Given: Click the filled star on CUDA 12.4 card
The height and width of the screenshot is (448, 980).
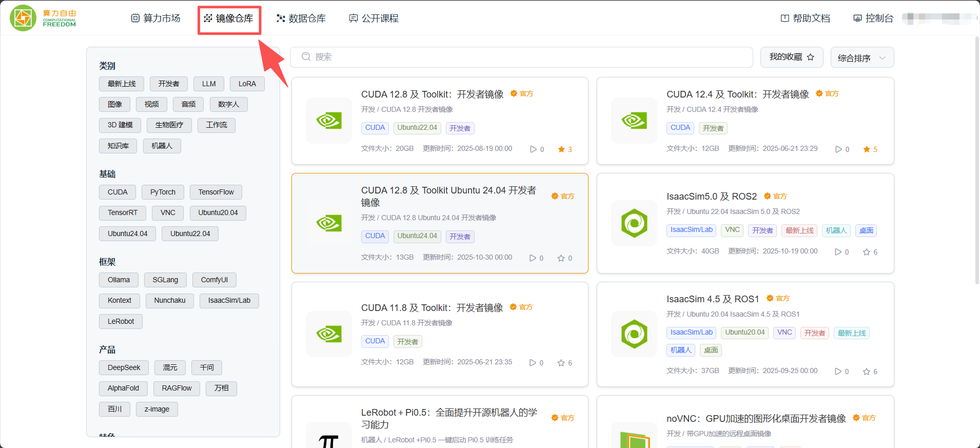Looking at the screenshot, I should 867,149.
